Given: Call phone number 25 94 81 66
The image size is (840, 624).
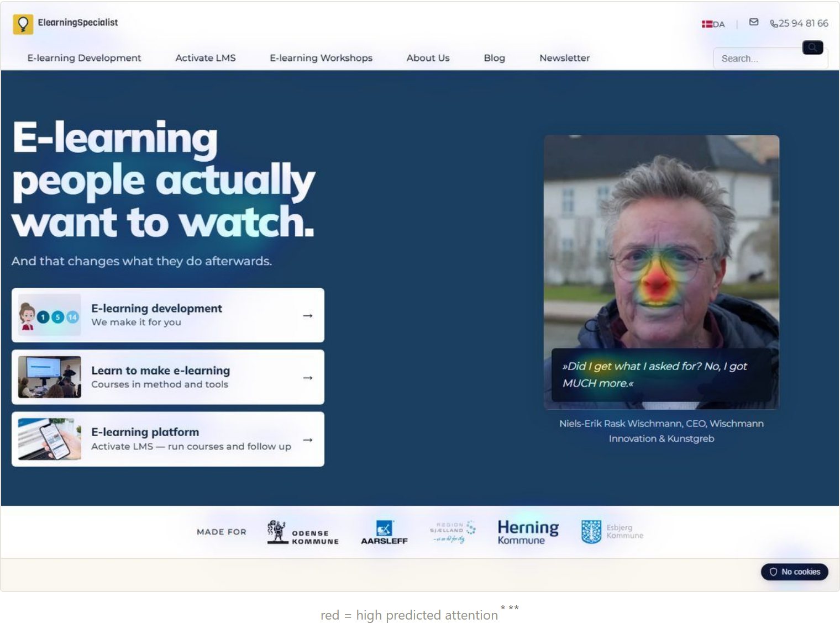Looking at the screenshot, I should coord(799,23).
